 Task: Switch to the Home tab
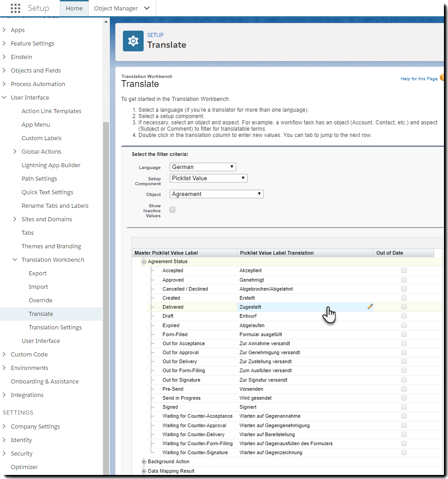(74, 8)
